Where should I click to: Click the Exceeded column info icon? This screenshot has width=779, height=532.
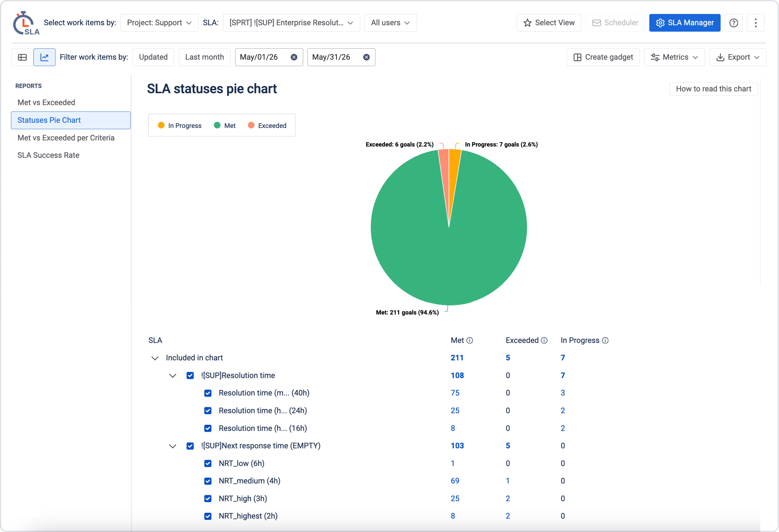tap(544, 341)
